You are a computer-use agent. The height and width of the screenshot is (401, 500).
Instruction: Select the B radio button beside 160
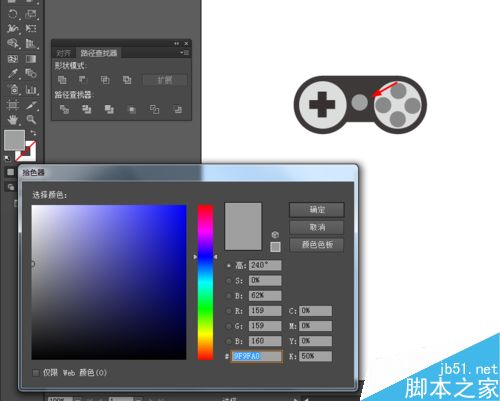pyautogui.click(x=229, y=342)
